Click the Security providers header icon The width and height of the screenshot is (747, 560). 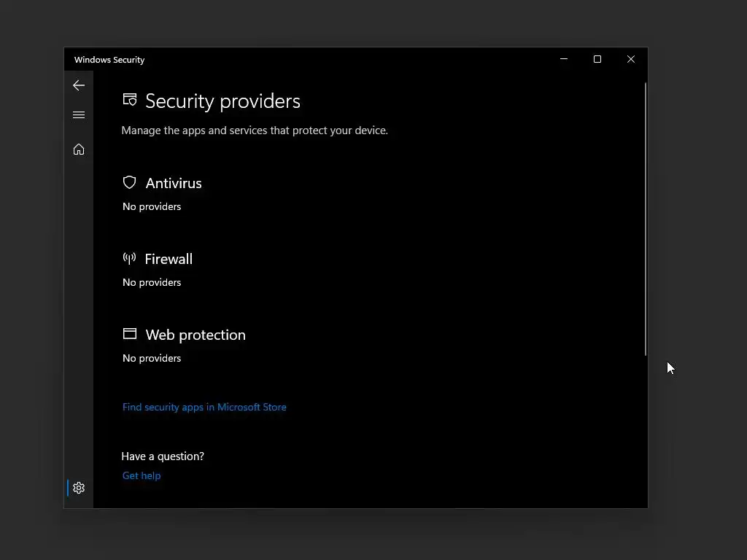click(130, 100)
